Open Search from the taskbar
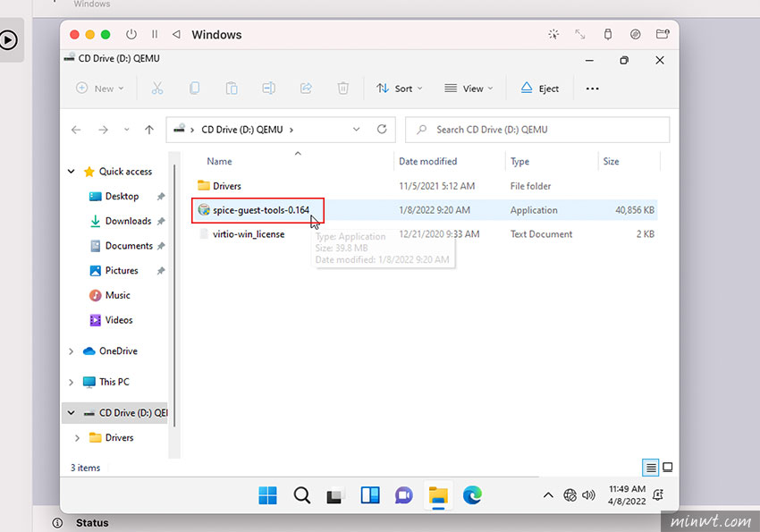Viewport: 760px width, 532px height. tap(301, 495)
